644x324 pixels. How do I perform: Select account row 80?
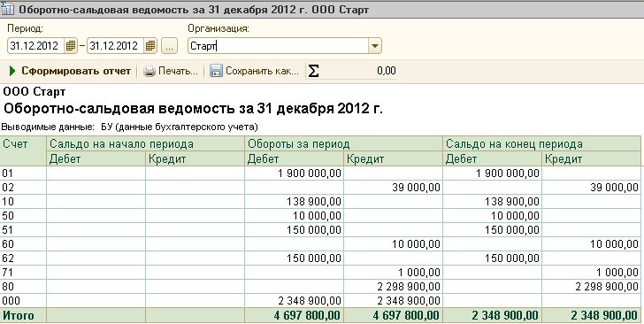(x=320, y=286)
